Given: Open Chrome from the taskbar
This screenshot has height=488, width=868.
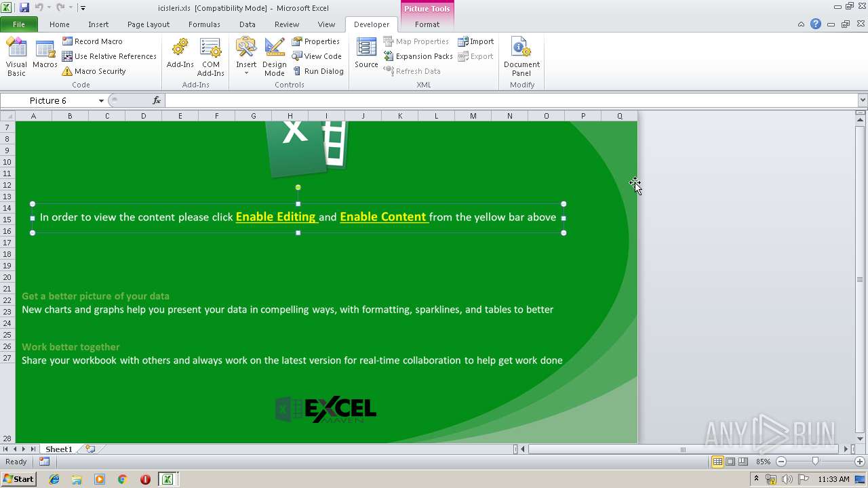Looking at the screenshot, I should (x=123, y=479).
